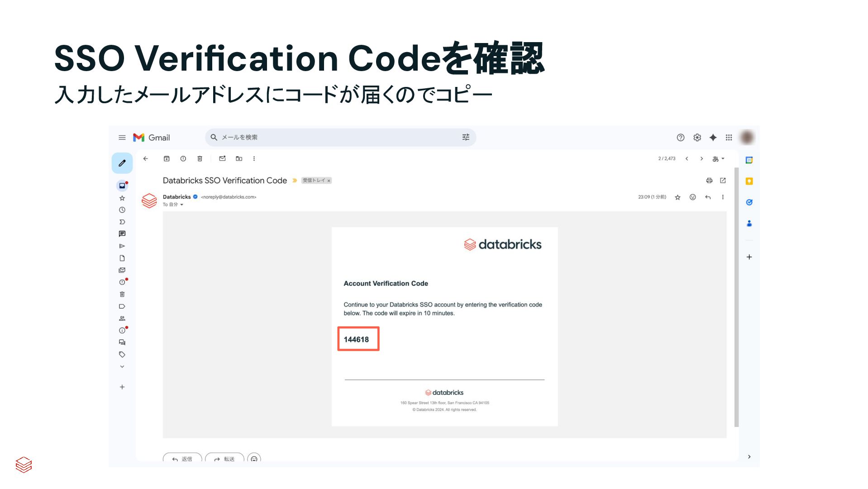Open the Help question mark icon
The width and height of the screenshot is (868, 489).
[680, 138]
